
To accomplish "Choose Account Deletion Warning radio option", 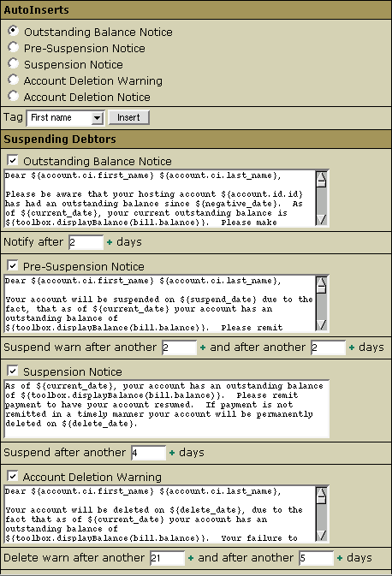I will (x=13, y=80).
